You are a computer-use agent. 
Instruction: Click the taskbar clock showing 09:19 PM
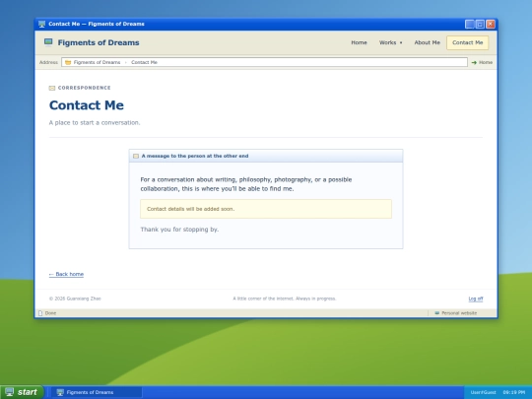tap(513, 392)
